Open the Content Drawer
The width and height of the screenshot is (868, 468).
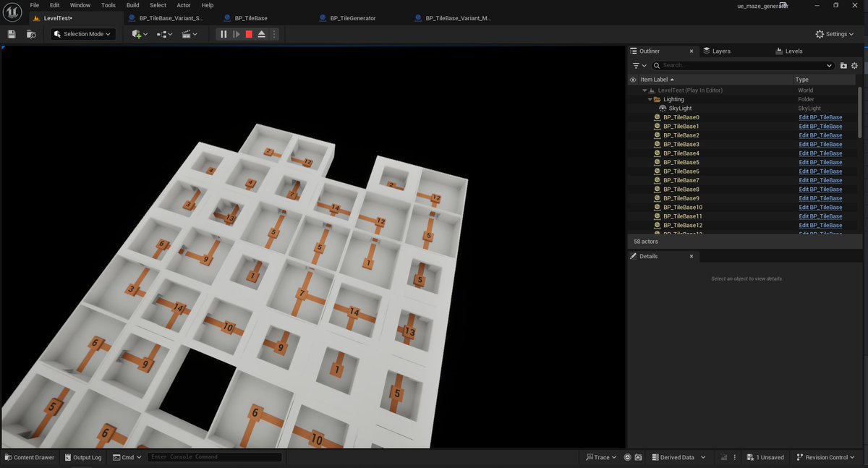click(x=29, y=457)
